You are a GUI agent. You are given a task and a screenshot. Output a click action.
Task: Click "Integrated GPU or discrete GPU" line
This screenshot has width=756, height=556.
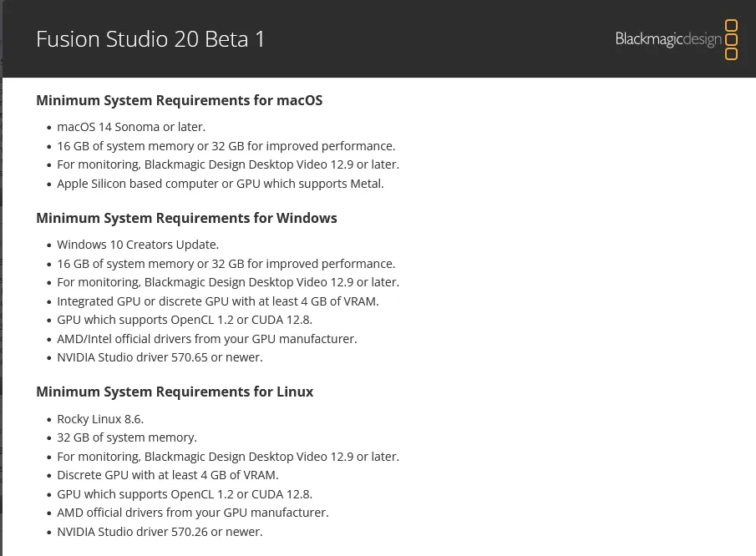(218, 301)
